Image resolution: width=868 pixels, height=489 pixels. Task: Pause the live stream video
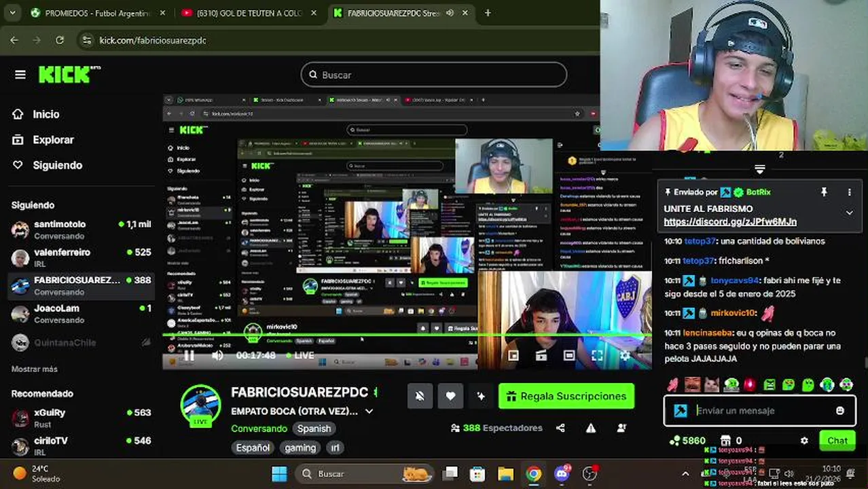pos(189,355)
